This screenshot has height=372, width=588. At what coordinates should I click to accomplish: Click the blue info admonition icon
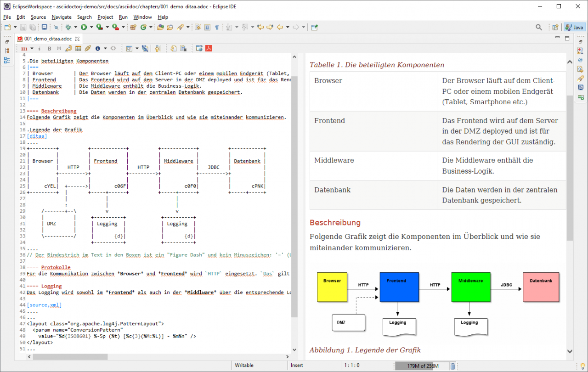(x=98, y=48)
